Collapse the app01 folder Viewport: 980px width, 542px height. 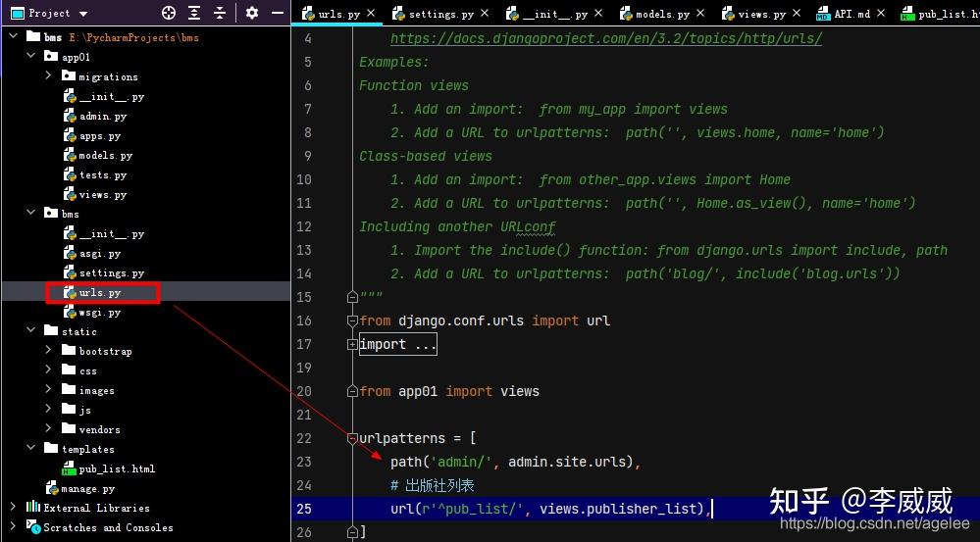(x=30, y=56)
